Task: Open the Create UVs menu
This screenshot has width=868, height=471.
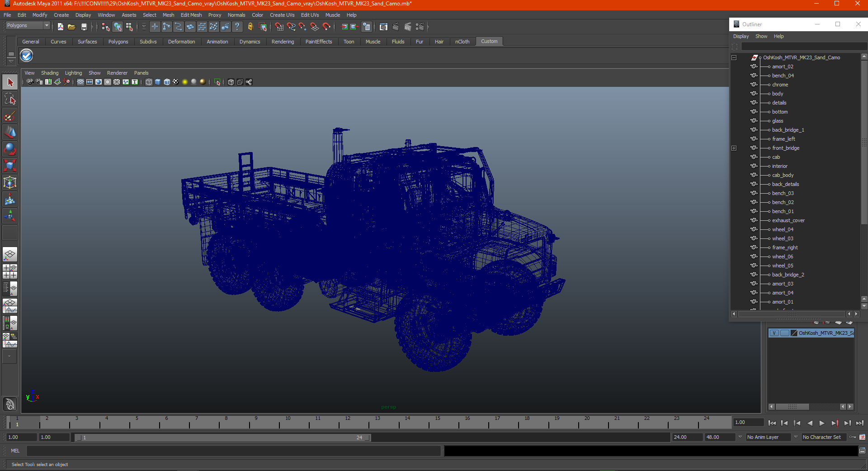Action: pyautogui.click(x=282, y=15)
